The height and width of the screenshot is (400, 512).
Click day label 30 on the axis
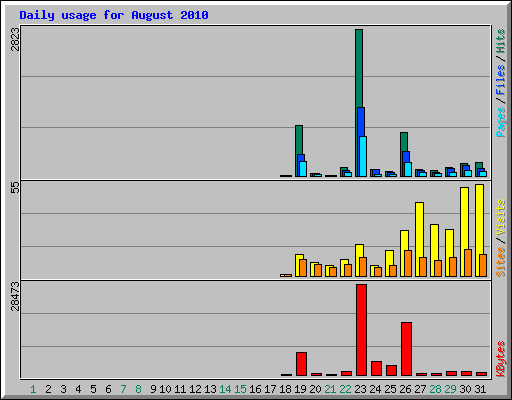coord(465,389)
